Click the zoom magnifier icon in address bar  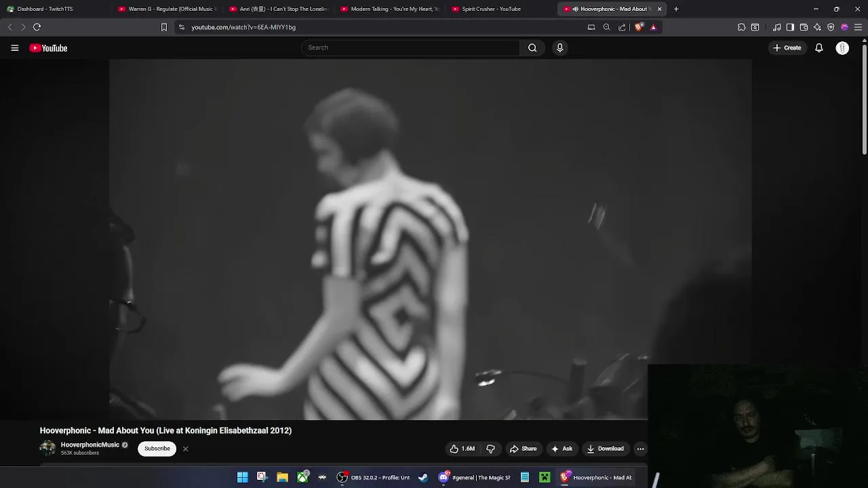pos(606,27)
